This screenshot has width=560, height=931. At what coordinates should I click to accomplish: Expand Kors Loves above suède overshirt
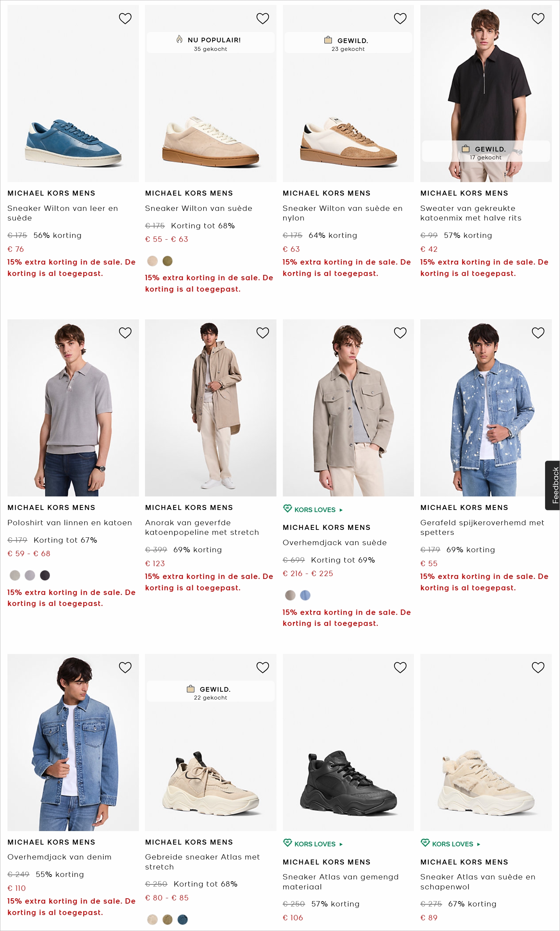[313, 509]
